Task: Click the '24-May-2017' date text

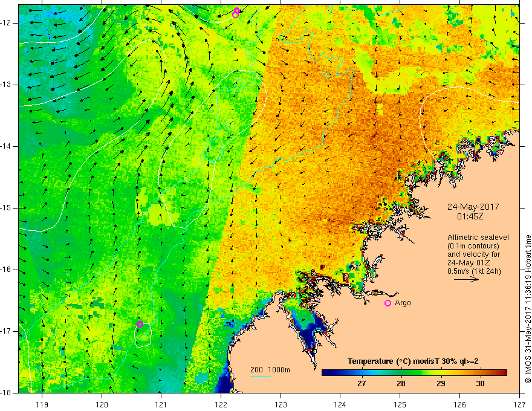Action: pos(473,207)
